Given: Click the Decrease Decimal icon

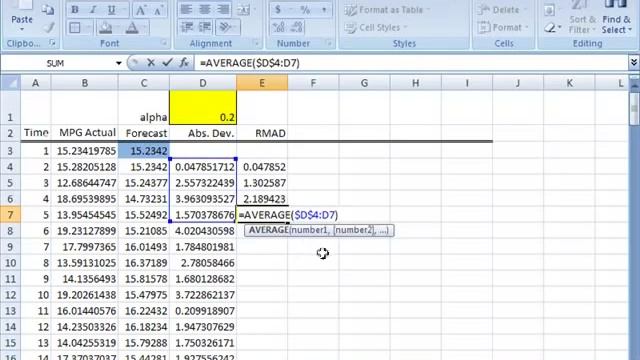Looking at the screenshot, I should [297, 27].
